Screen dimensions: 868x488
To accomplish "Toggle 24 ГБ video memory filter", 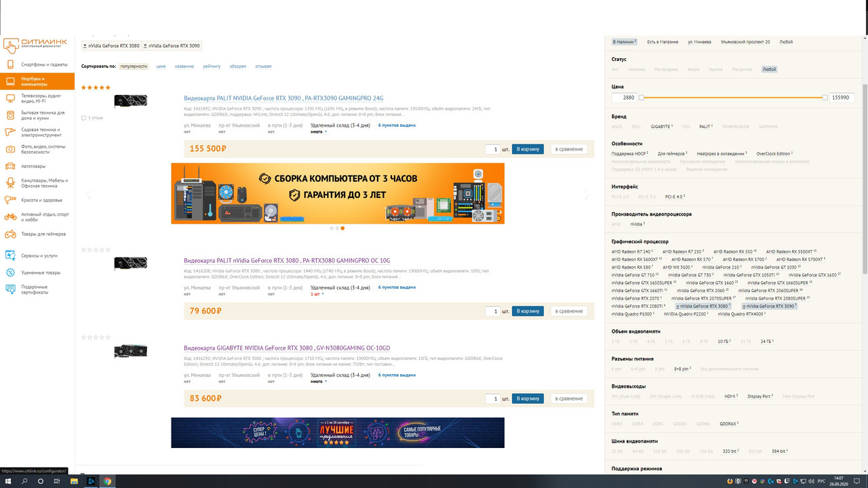I will click(x=767, y=342).
